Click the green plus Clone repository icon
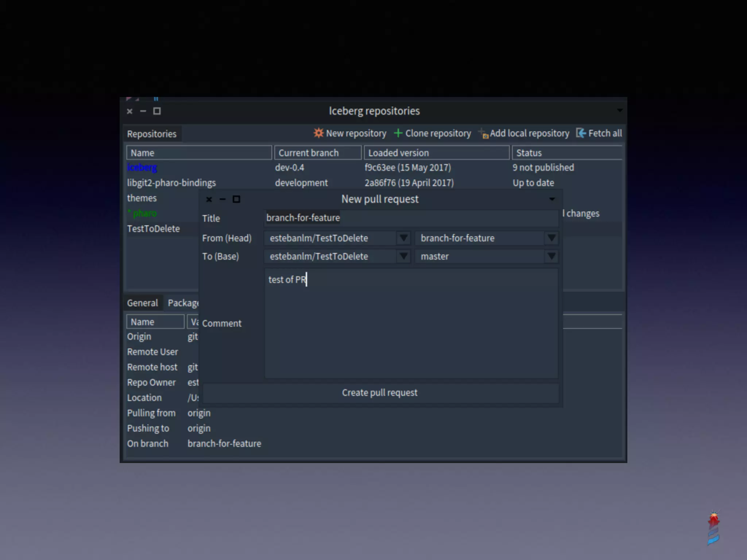 398,133
